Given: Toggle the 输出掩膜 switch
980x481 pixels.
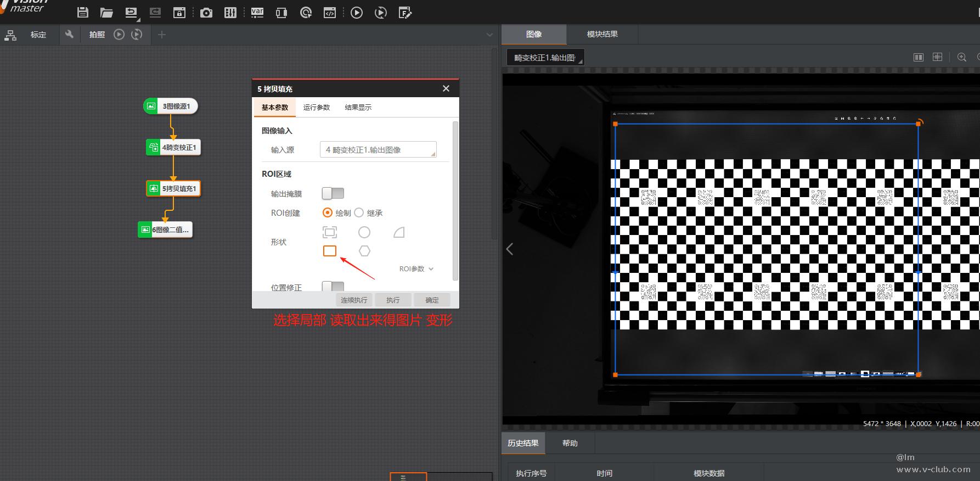Looking at the screenshot, I should 333,193.
